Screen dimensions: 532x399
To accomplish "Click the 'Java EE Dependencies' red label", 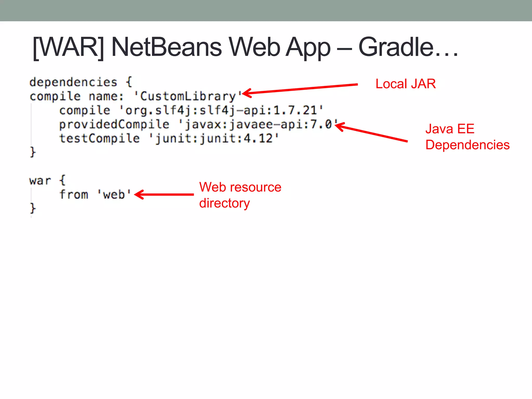I will tap(467, 137).
